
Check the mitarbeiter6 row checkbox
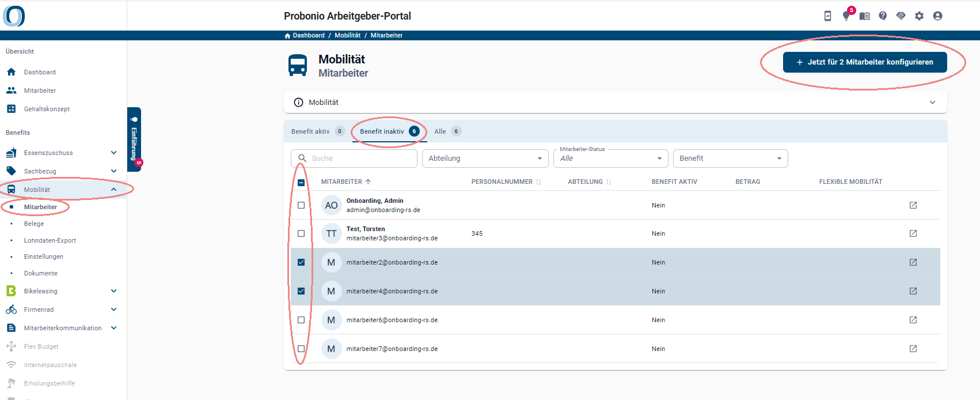coord(301,320)
